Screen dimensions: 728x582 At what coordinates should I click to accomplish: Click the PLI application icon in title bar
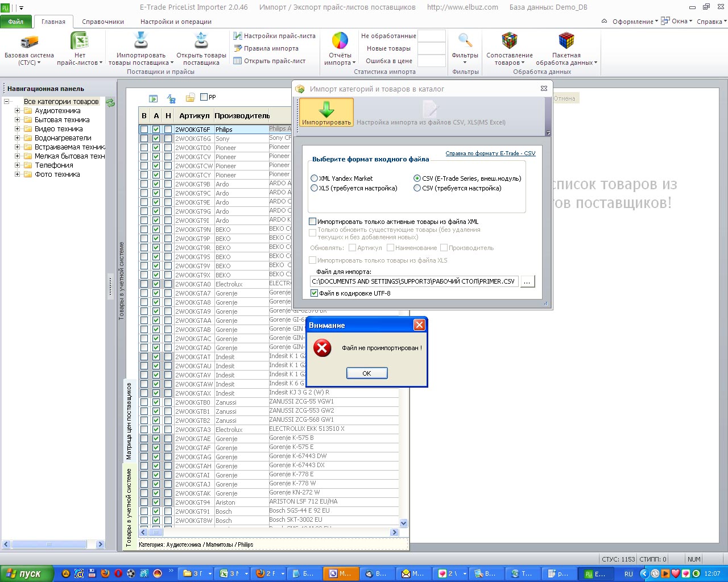[6, 7]
